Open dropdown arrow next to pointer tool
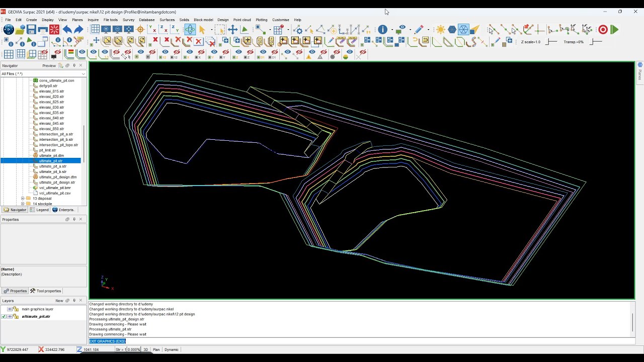644x362 pixels. coord(212,30)
